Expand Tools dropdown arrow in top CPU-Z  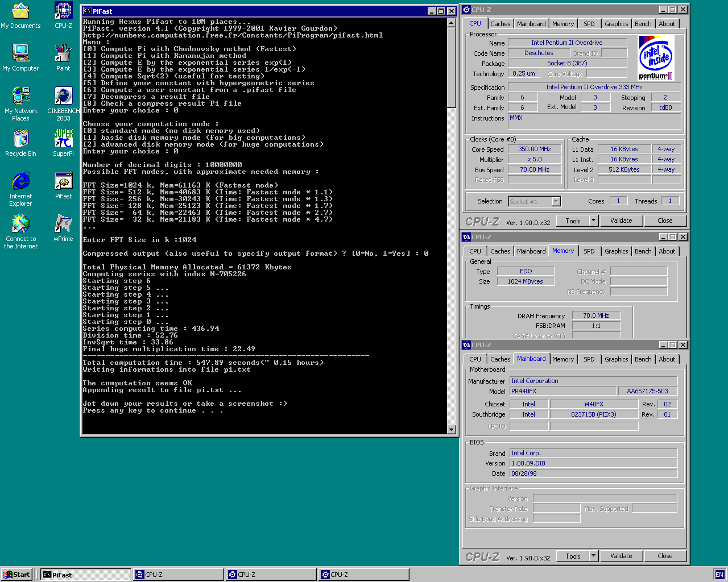click(x=594, y=221)
